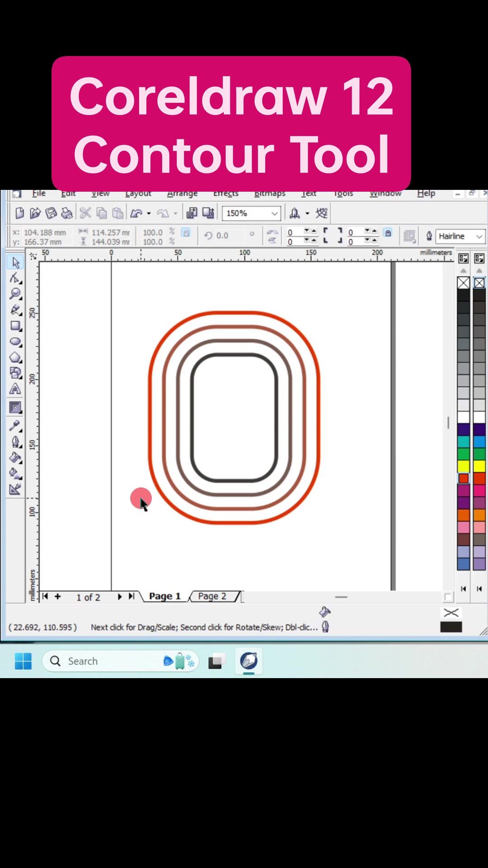Switch to the Page 1 tab
The image size is (488, 868).
165,596
